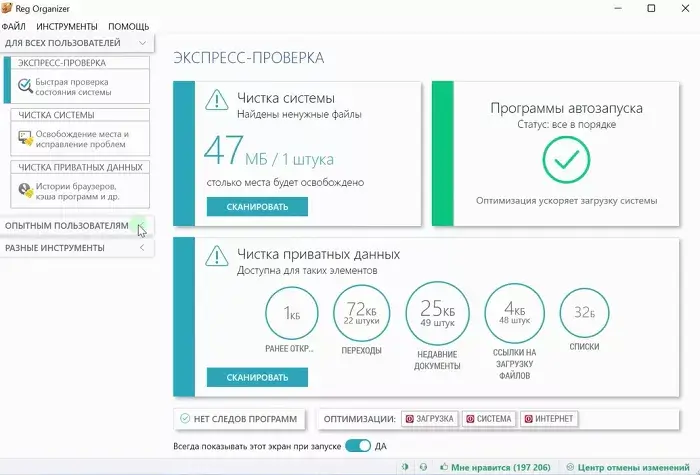
Task: Collapse the Для всех пользователей section
Action: [143, 43]
